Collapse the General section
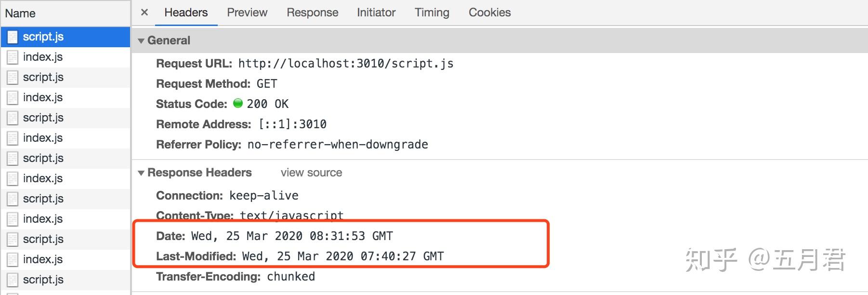This screenshot has height=295, width=868. 141,41
